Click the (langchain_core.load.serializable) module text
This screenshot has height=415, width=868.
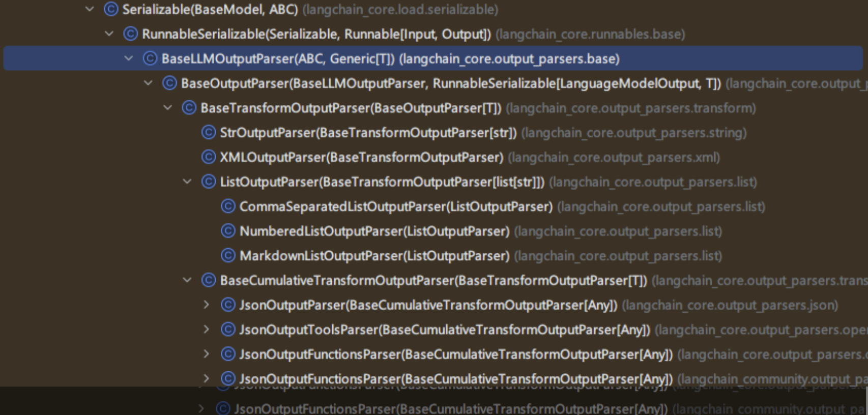pos(400,9)
